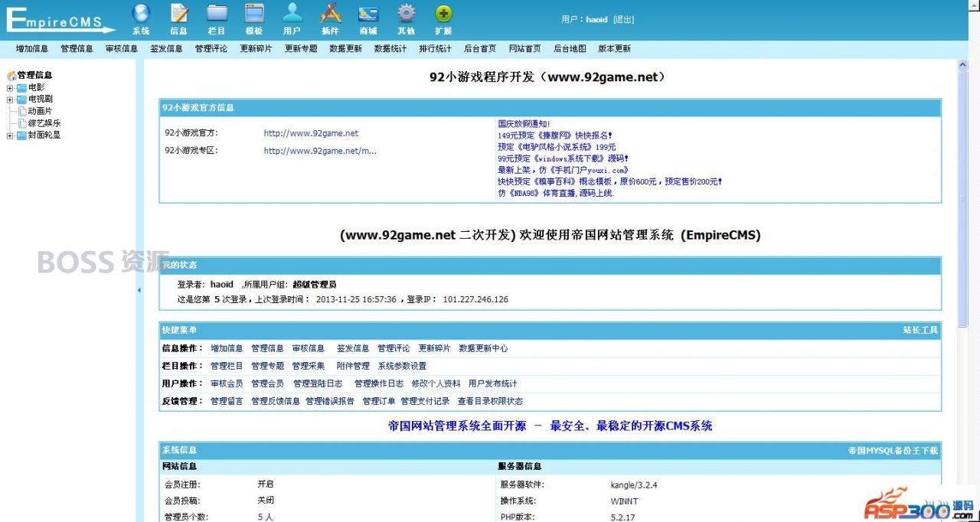Screen dimensions: 980x522
Task: Click 数据更新中心 in the quick menu
Action: (483, 348)
